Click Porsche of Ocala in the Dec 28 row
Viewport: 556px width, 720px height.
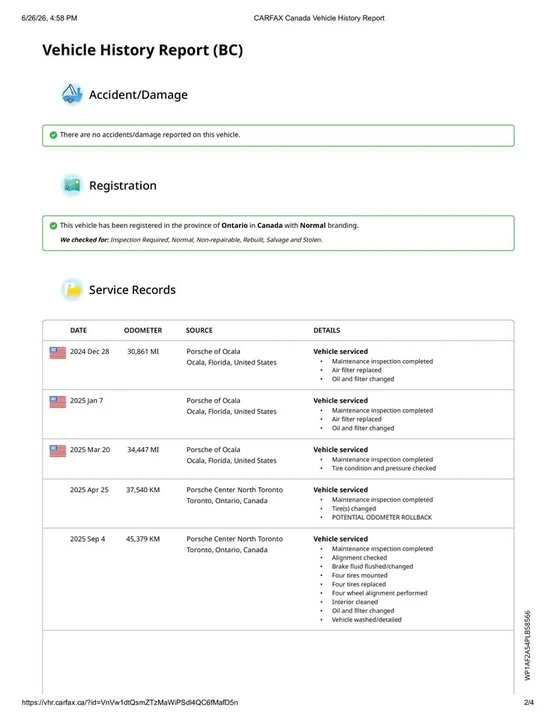tap(213, 351)
